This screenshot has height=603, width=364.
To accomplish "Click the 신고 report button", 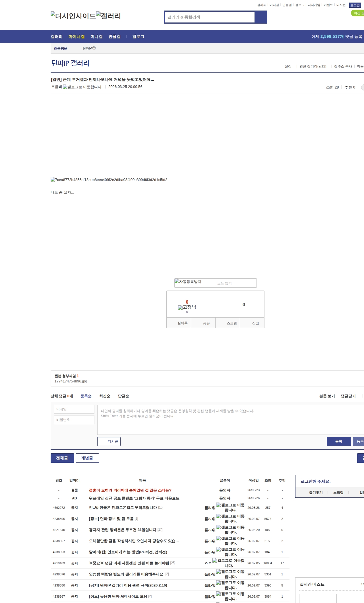I will tap(252, 323).
